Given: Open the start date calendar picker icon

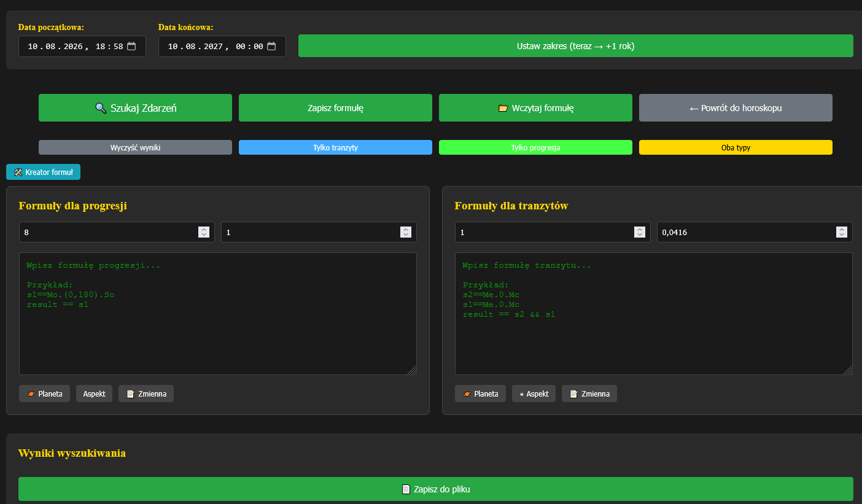Looking at the screenshot, I should point(131,46).
